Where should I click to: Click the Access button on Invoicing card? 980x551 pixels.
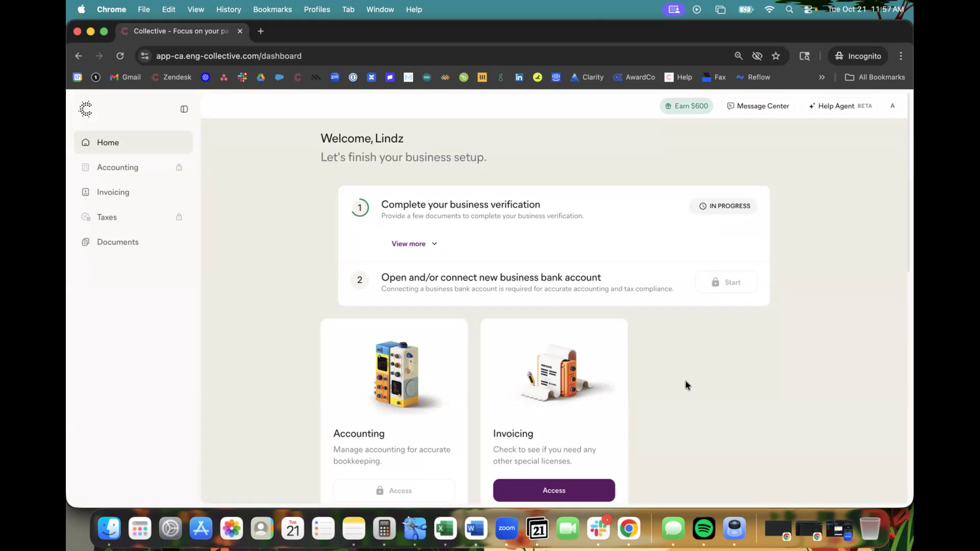554,490
